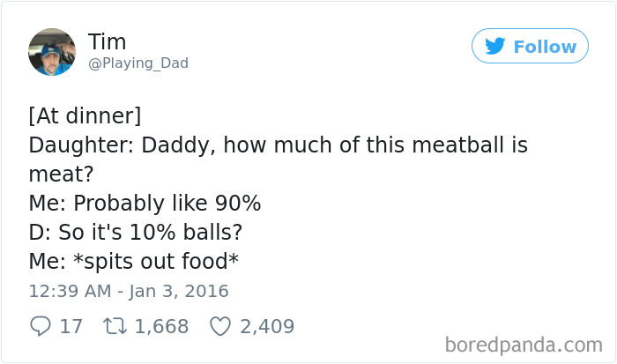This screenshot has width=617, height=364.
Task: Like the tweet with the heart icon
Action: point(219,326)
